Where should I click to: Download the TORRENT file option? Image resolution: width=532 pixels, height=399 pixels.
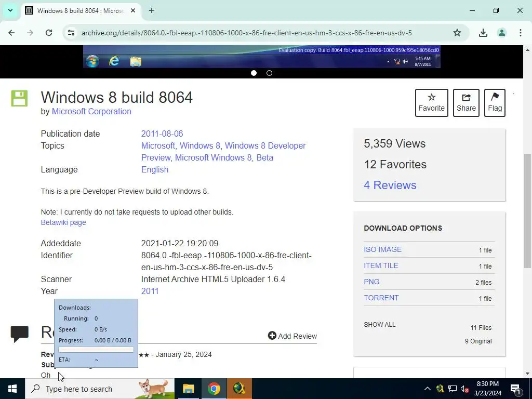point(381,298)
